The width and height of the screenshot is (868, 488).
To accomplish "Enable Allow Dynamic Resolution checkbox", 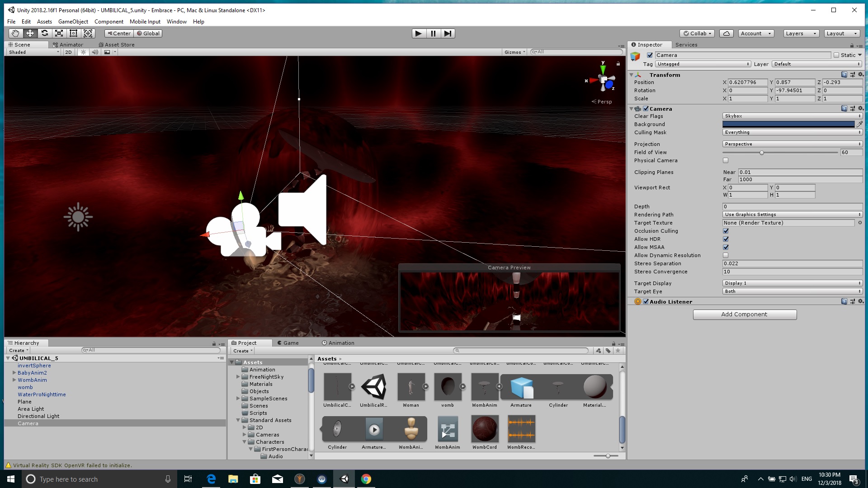I will click(x=726, y=255).
